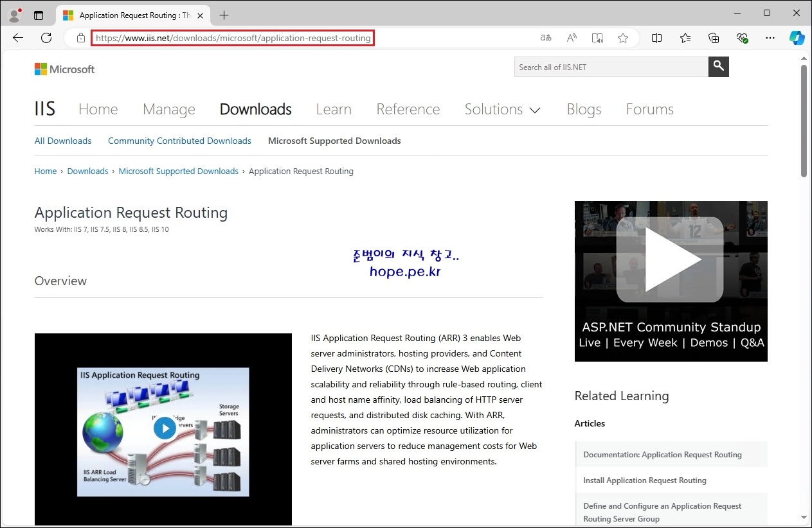812x528 pixels.
Task: Click the browser profile avatar icon
Action: point(14,15)
